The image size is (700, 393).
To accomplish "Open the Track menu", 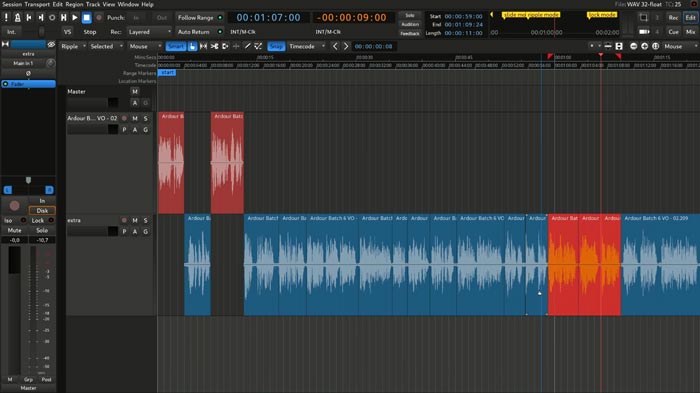I will tap(93, 4).
